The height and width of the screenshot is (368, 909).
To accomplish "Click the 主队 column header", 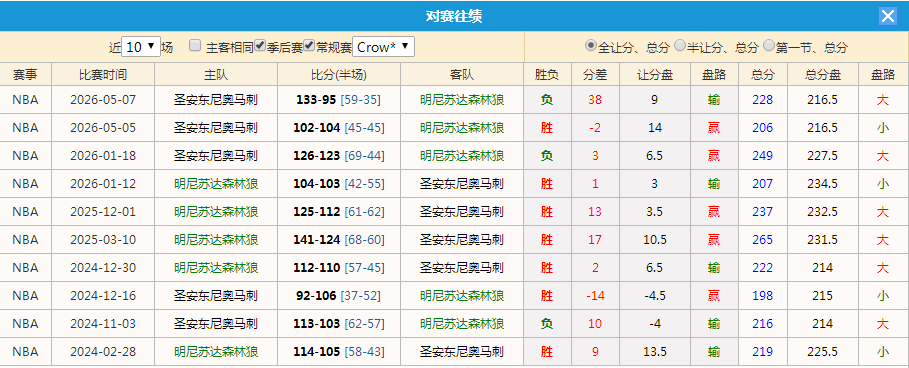I will pyautogui.click(x=216, y=75).
